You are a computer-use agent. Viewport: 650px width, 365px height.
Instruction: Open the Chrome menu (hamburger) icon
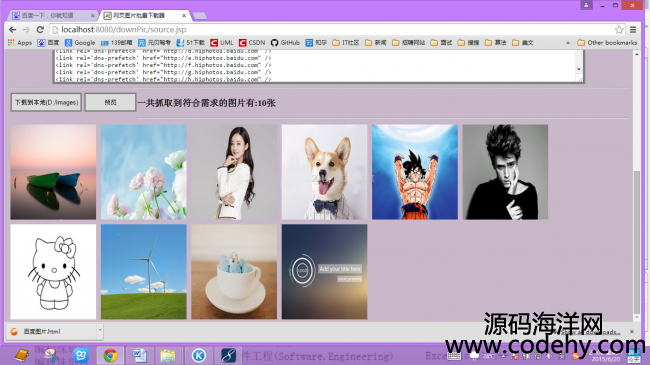coord(633,29)
